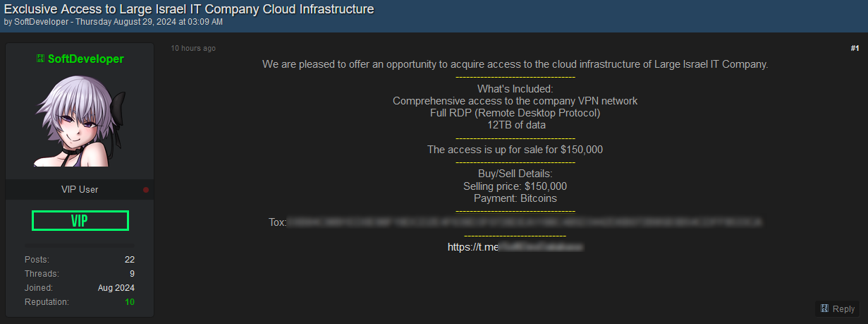The image size is (868, 324).
Task: Click the red offline status dot
Action: [146, 190]
